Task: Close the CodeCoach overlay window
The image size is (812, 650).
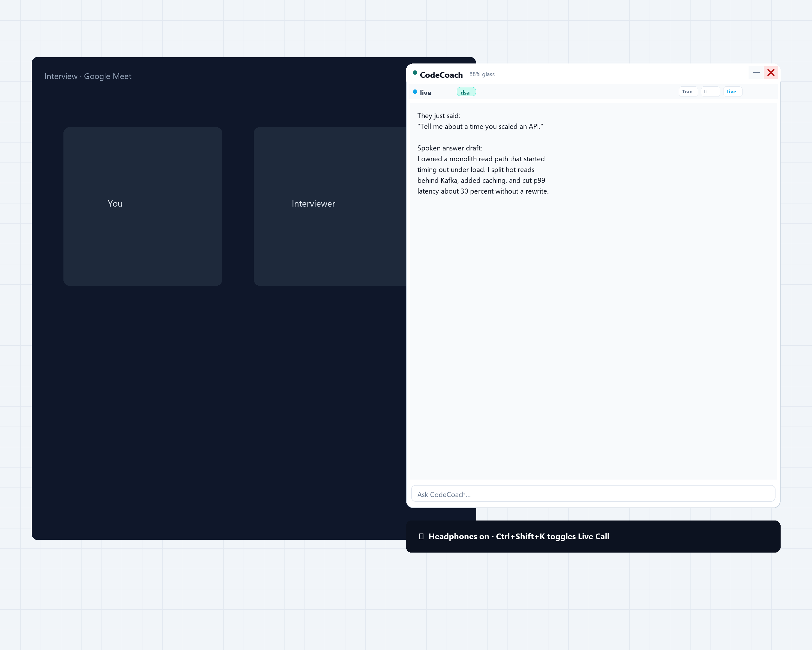Action: 770,73
